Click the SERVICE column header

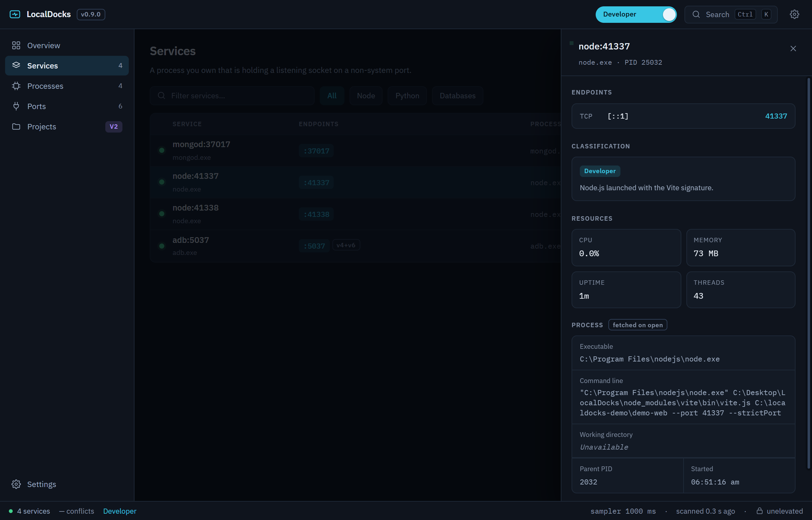point(187,124)
